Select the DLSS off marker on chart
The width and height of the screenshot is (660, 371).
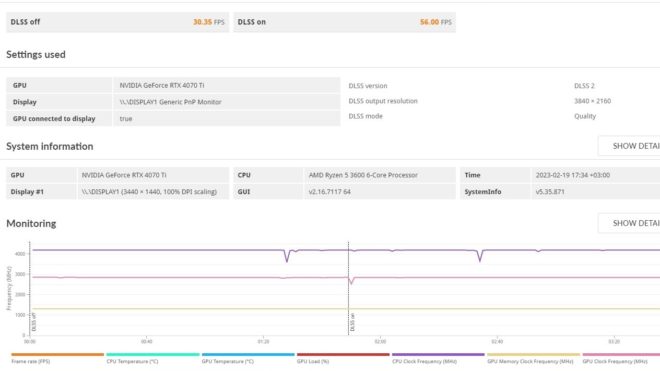[x=34, y=322]
